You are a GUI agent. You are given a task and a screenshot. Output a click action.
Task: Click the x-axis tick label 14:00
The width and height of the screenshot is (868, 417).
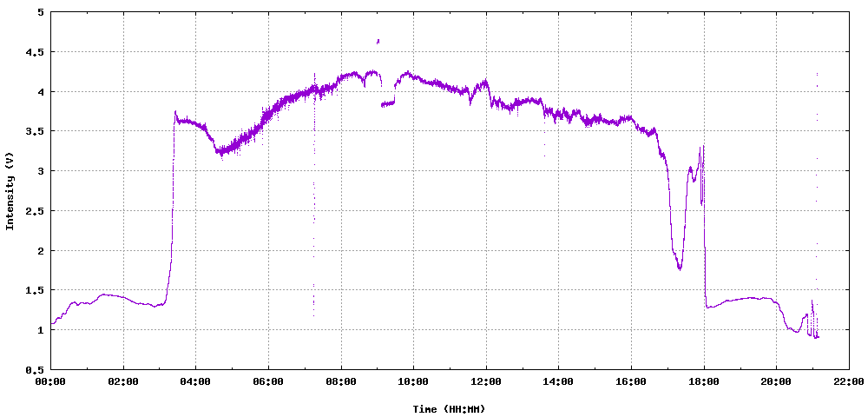click(x=558, y=381)
